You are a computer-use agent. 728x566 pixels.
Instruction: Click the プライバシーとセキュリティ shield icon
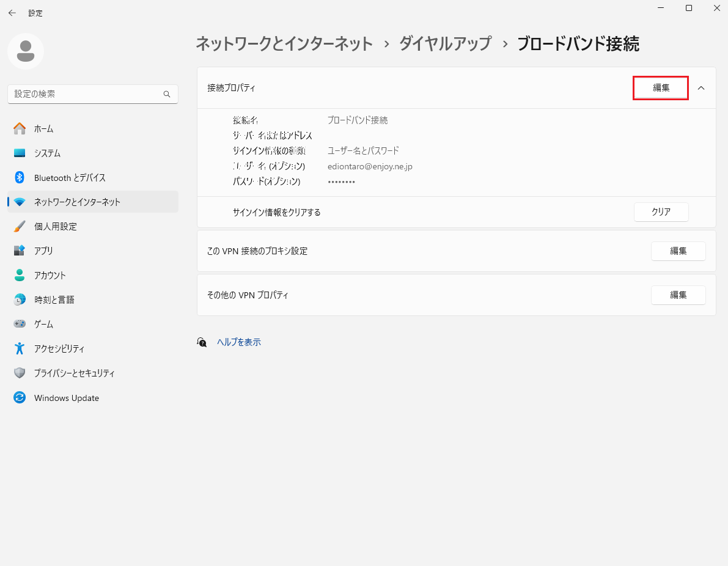coord(20,373)
